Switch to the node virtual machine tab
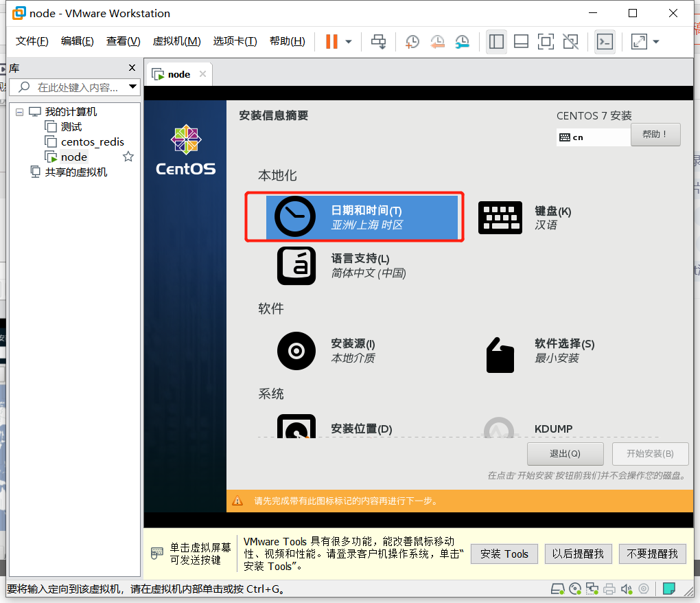The height and width of the screenshot is (603, 700). pos(178,73)
